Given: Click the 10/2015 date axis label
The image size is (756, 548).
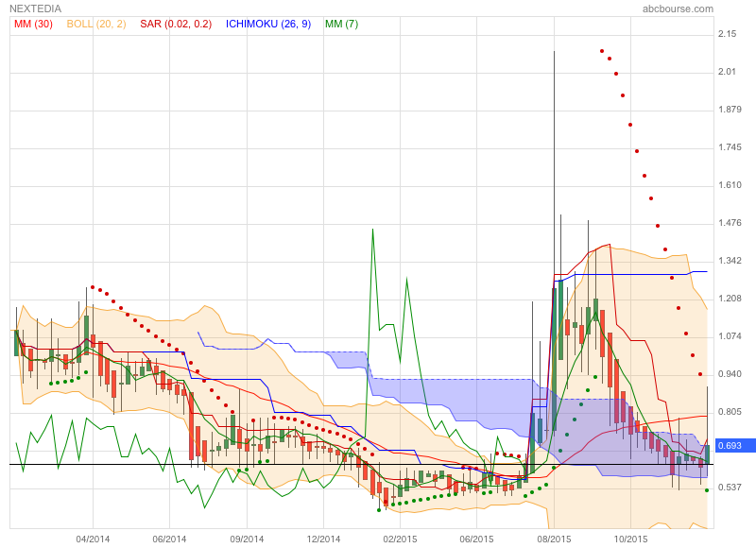Looking at the screenshot, I should click(x=630, y=539).
